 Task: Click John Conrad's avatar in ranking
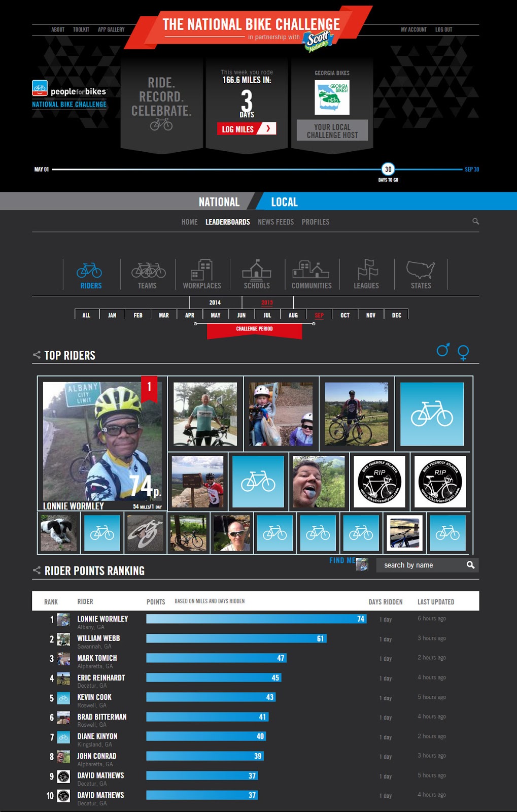tap(63, 757)
